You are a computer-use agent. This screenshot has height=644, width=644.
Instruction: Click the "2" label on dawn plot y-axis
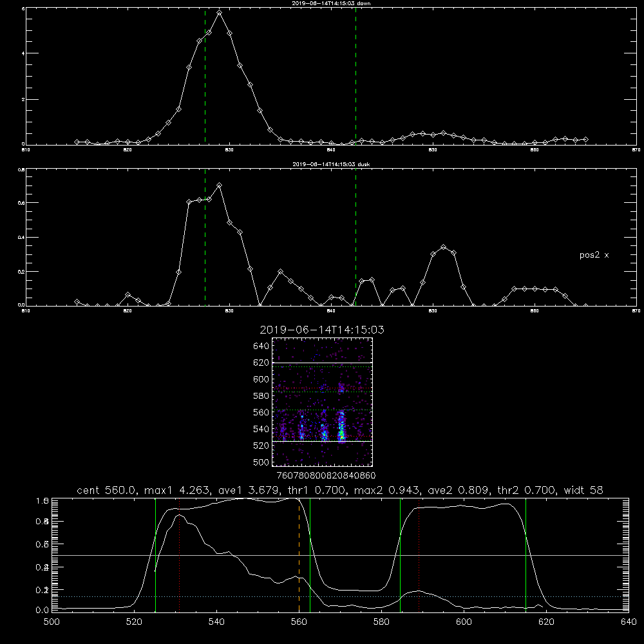click(23, 99)
